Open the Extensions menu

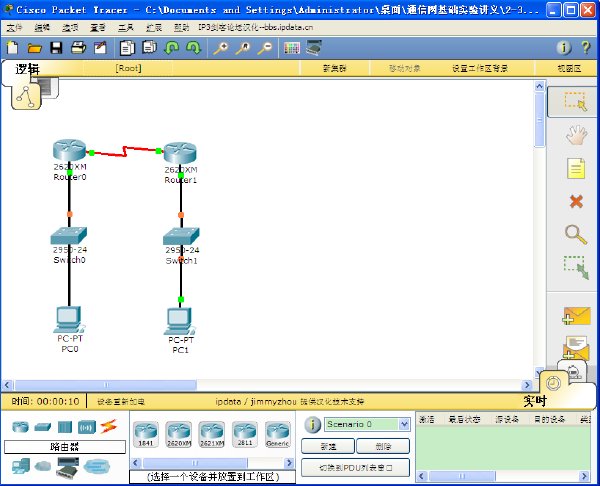click(x=153, y=28)
